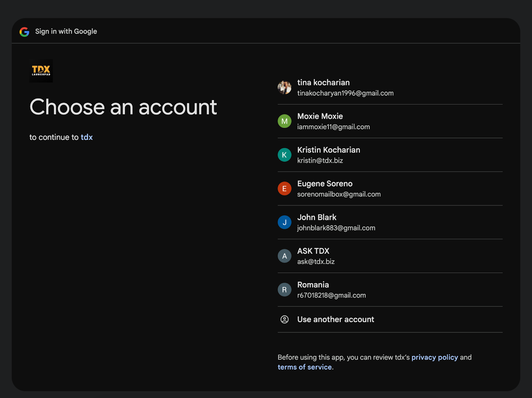This screenshot has height=398, width=532.
Task: Select email ask@tdx.biz
Action: (316, 262)
